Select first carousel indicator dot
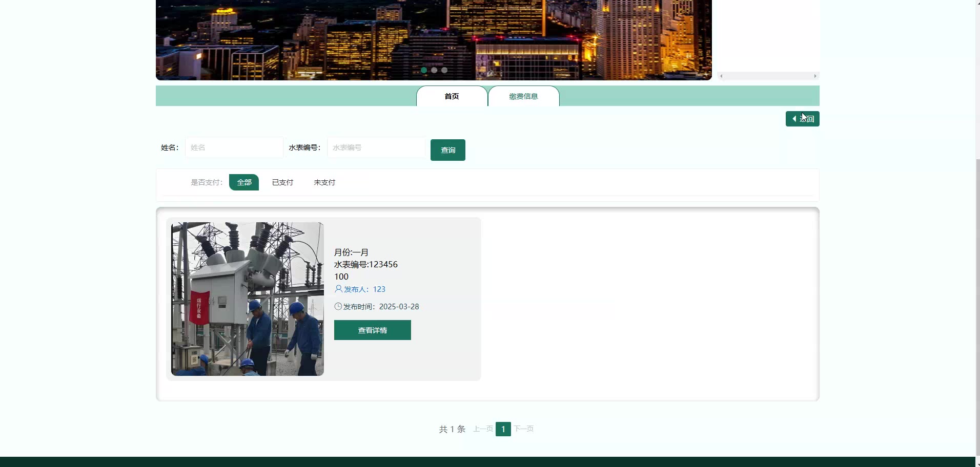980x467 pixels. click(x=424, y=70)
